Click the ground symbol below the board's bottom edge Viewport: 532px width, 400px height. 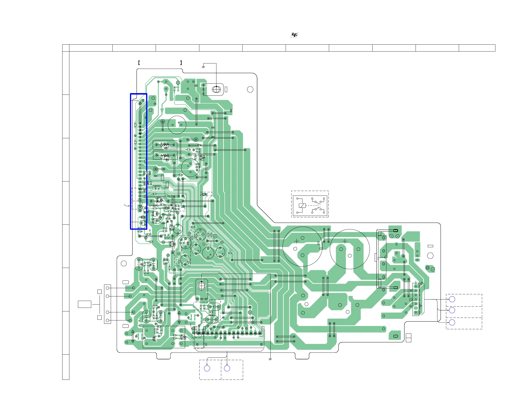(x=270, y=359)
